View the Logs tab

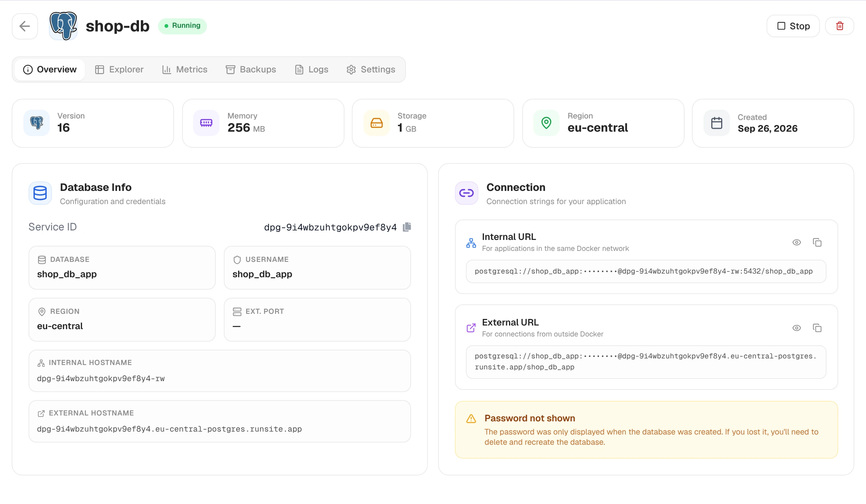pos(312,69)
